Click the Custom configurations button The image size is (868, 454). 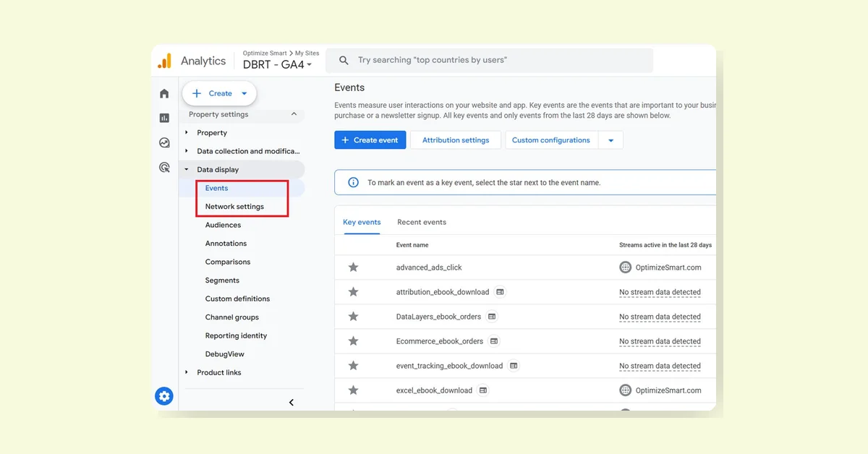(551, 140)
